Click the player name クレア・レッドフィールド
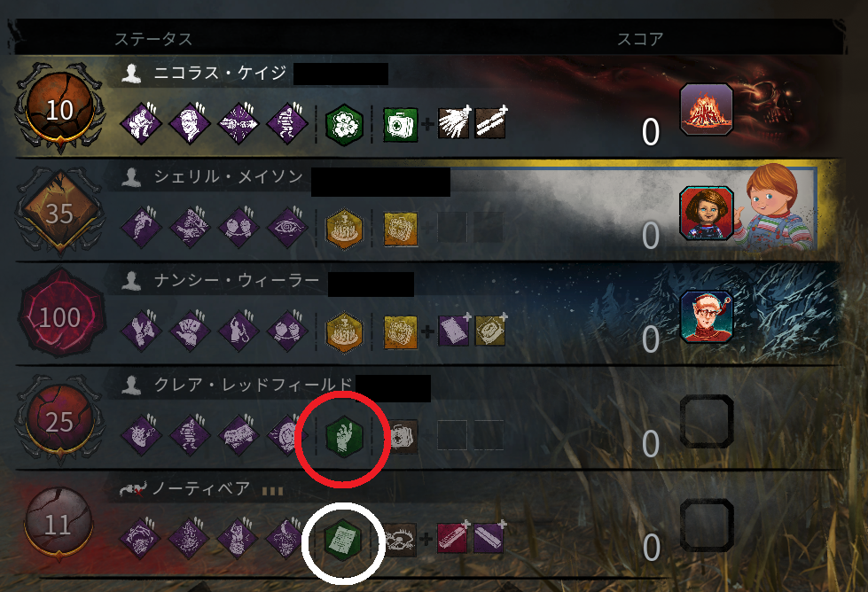 (x=254, y=385)
